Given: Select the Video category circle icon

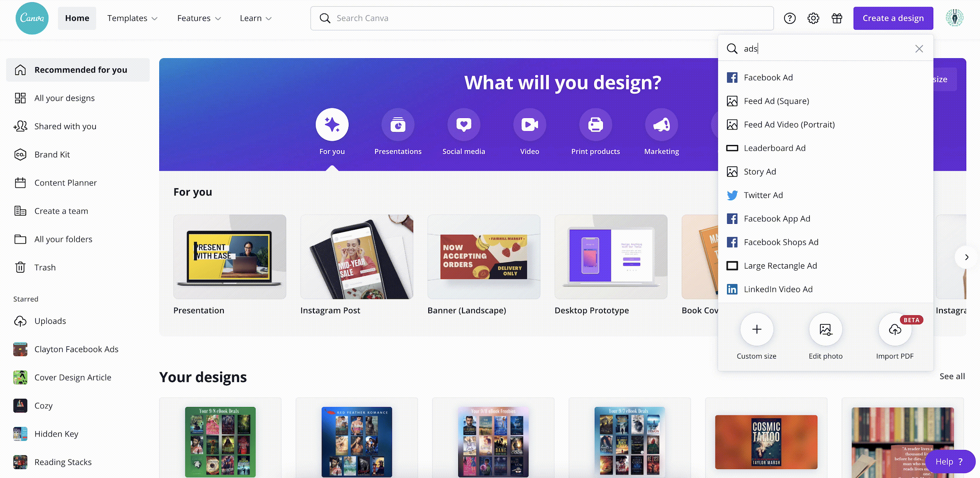Looking at the screenshot, I should [x=529, y=125].
